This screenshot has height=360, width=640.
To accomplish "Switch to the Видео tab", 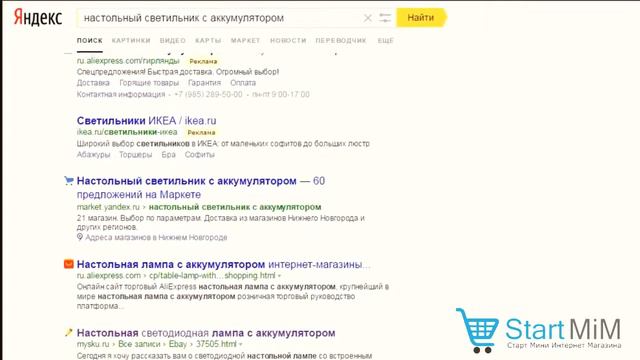I will 172,40.
